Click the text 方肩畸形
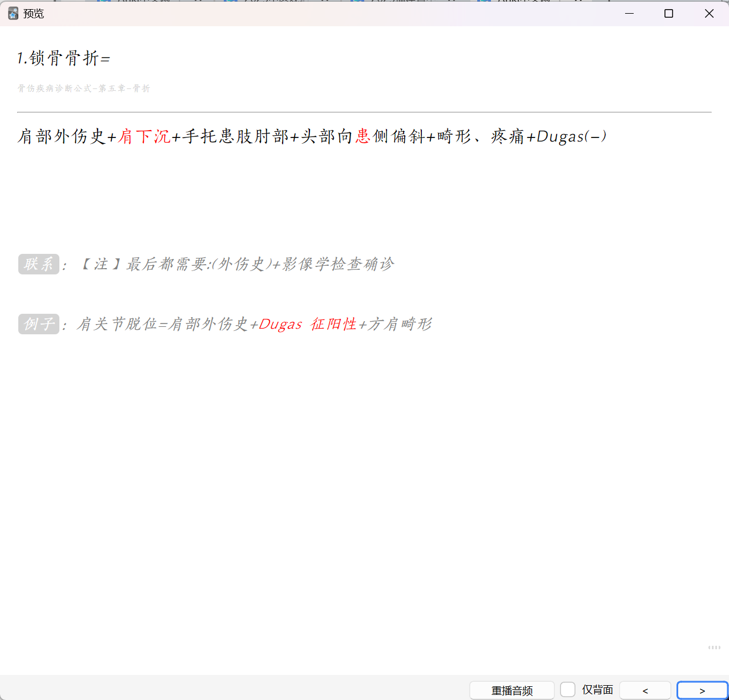 pos(400,324)
